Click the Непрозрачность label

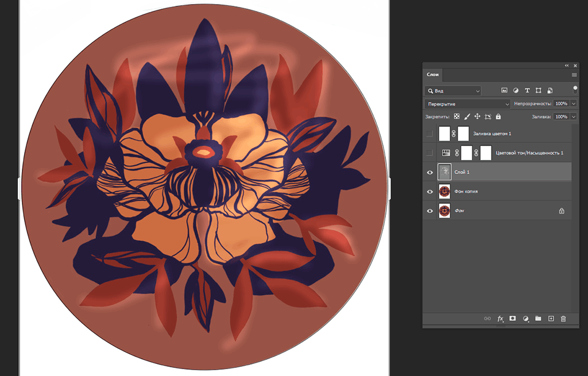(x=532, y=103)
